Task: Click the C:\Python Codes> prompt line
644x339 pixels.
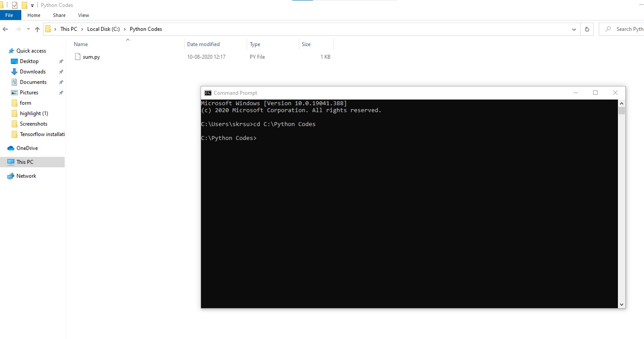Action: click(229, 138)
